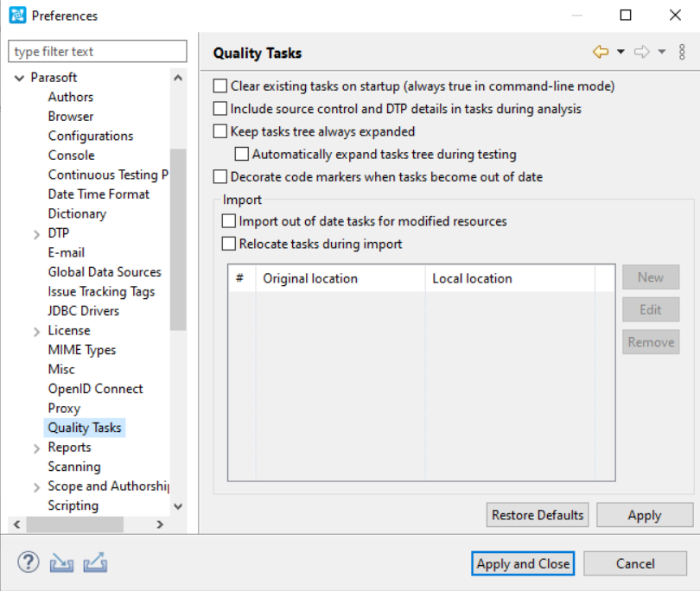
Task: Click the Apply button
Action: point(645,515)
